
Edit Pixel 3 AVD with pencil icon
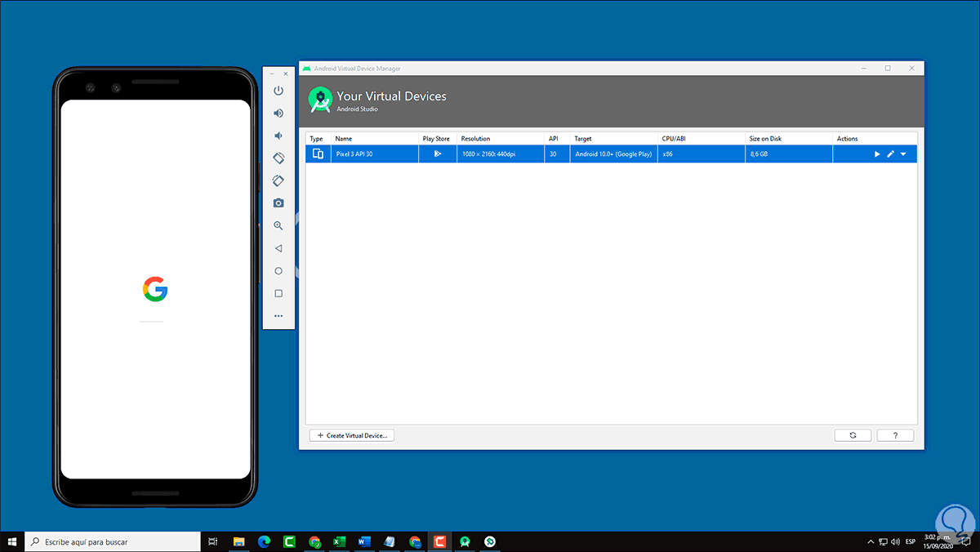coord(890,154)
